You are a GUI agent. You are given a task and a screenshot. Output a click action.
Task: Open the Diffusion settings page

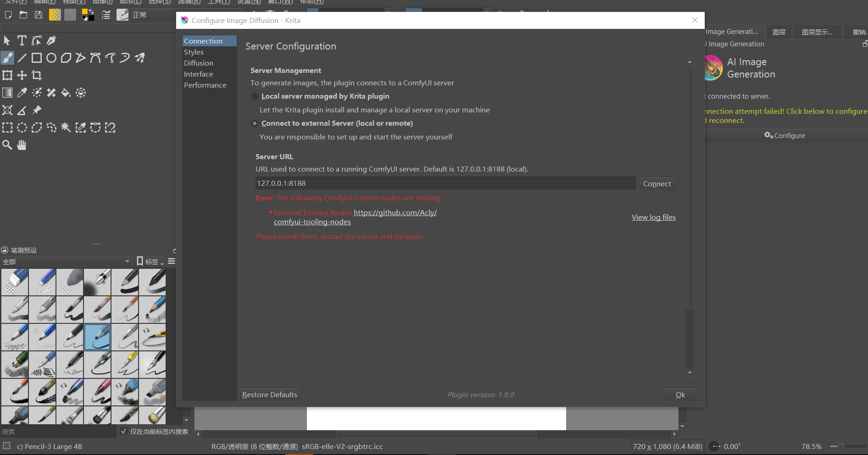tap(209, 63)
